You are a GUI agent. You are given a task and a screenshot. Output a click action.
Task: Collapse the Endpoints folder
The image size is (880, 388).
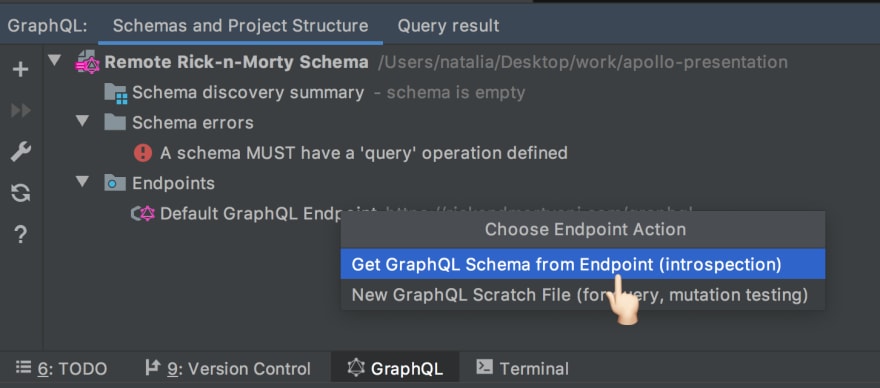coord(82,181)
